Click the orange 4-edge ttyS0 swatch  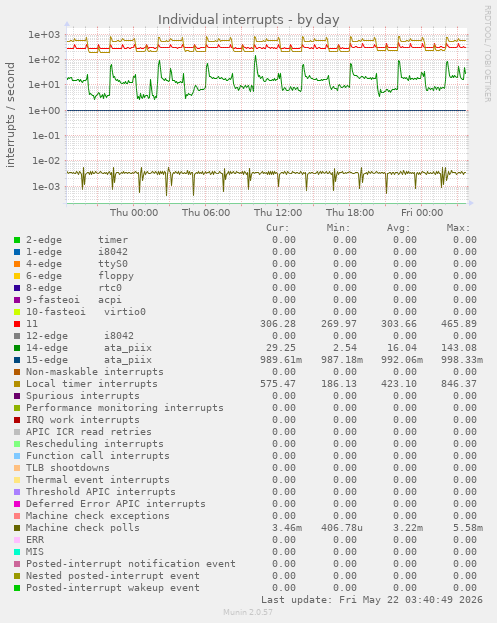[x=17, y=264]
